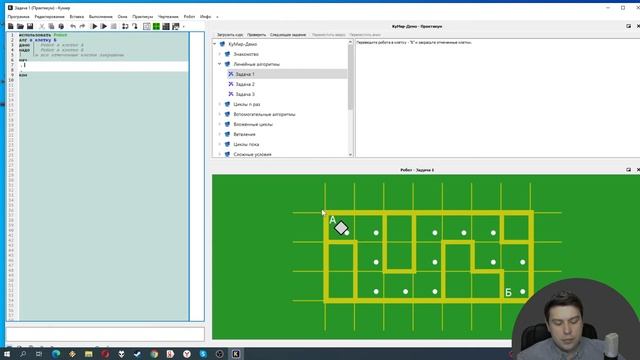
Task: Expand the Знакомство tree section
Action: 220,54
